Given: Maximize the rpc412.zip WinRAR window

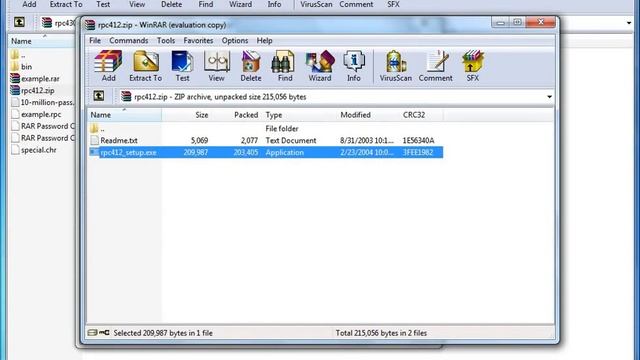Looking at the screenshot, I should pyautogui.click(x=518, y=22).
